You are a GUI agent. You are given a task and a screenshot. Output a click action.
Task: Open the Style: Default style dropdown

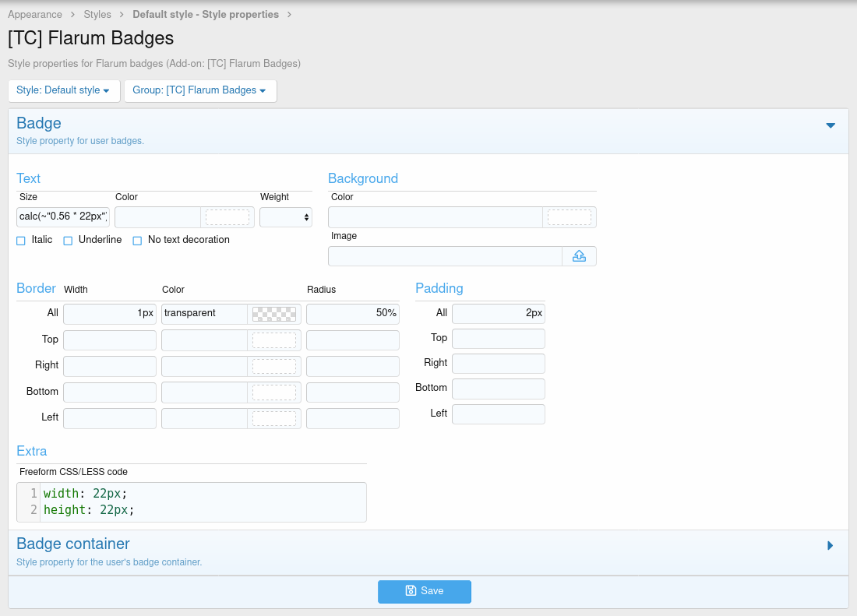[63, 90]
